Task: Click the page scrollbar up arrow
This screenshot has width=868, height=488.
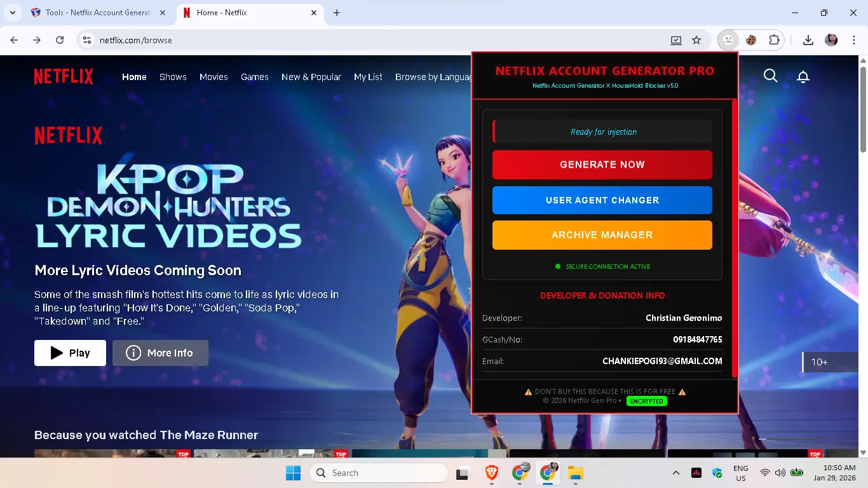Action: 863,60
